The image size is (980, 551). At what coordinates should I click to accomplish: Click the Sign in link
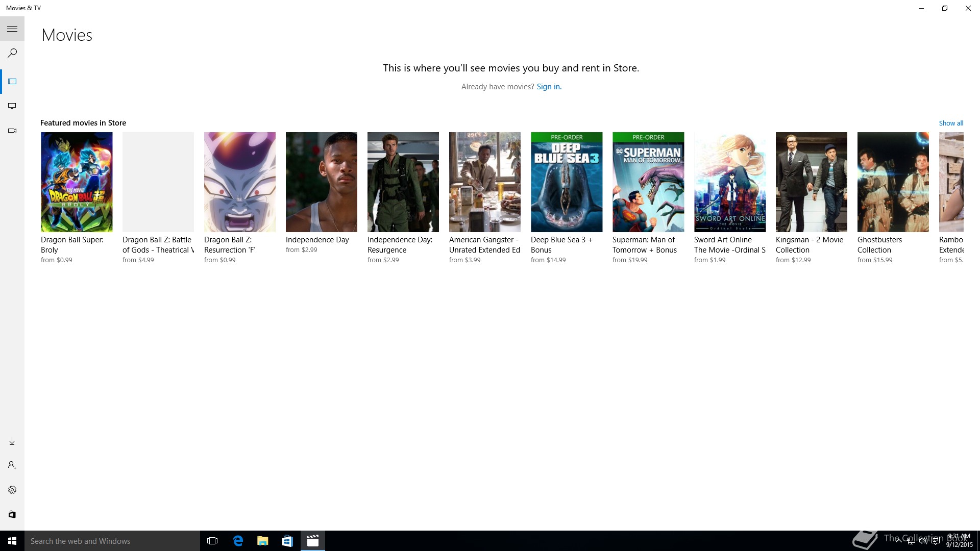click(x=549, y=87)
